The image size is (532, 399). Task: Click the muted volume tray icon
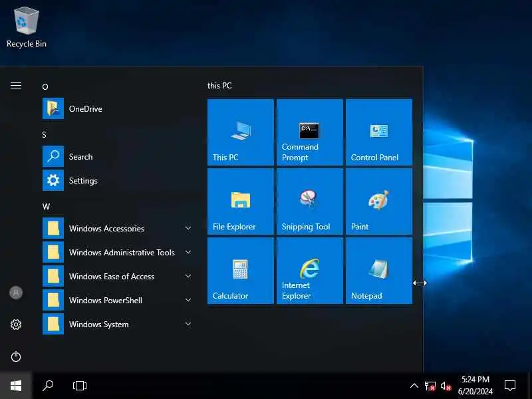coord(446,386)
